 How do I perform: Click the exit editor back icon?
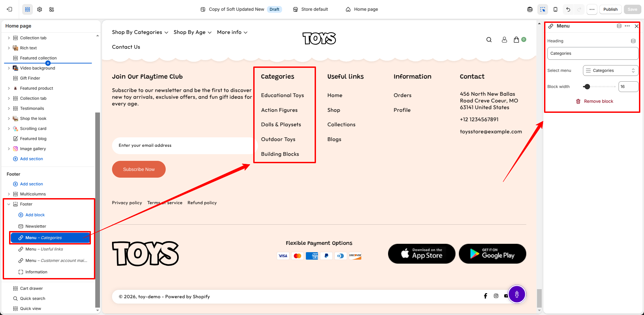pos(9,9)
